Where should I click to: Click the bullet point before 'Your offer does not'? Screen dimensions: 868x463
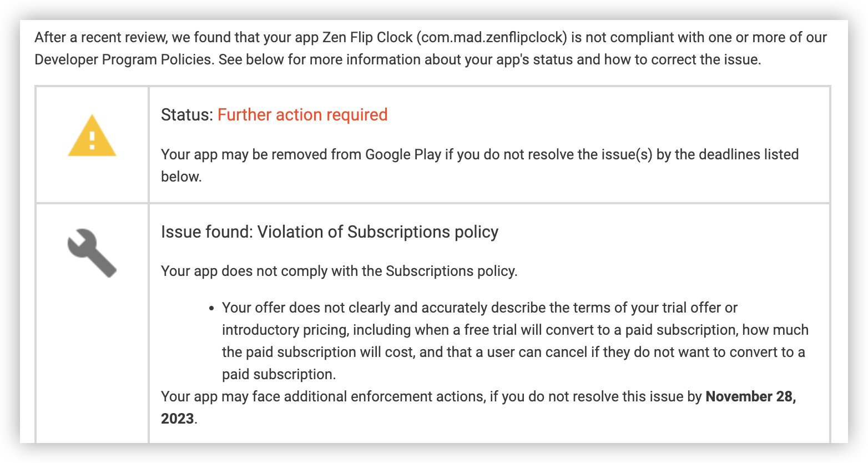pyautogui.click(x=211, y=309)
